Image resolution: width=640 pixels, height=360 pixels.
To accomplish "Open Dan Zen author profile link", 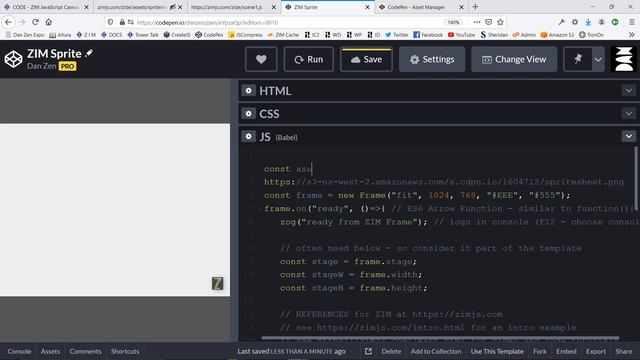I will pos(42,66).
